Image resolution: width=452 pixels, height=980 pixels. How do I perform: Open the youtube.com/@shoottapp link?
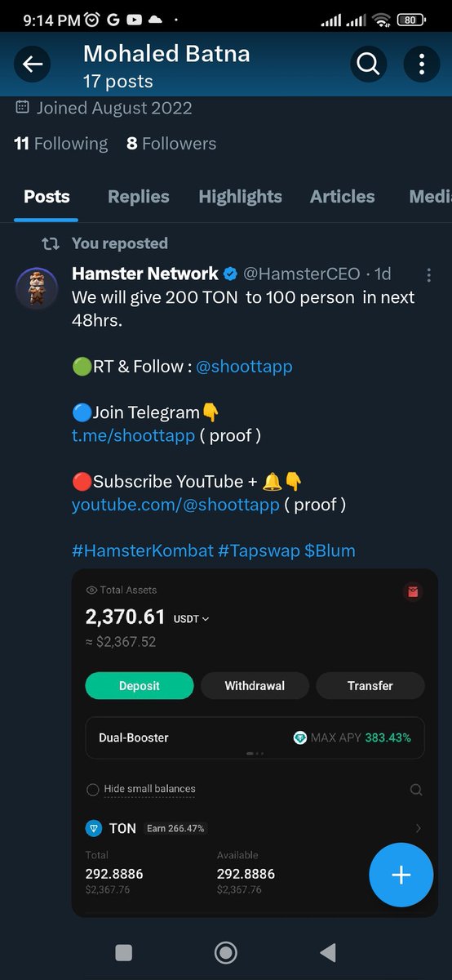[175, 505]
